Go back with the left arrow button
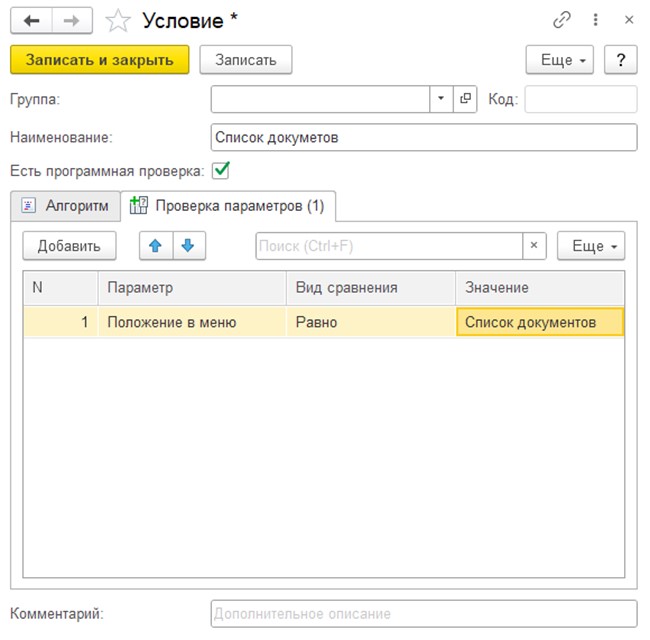The height and width of the screenshot is (640, 650). point(32,20)
